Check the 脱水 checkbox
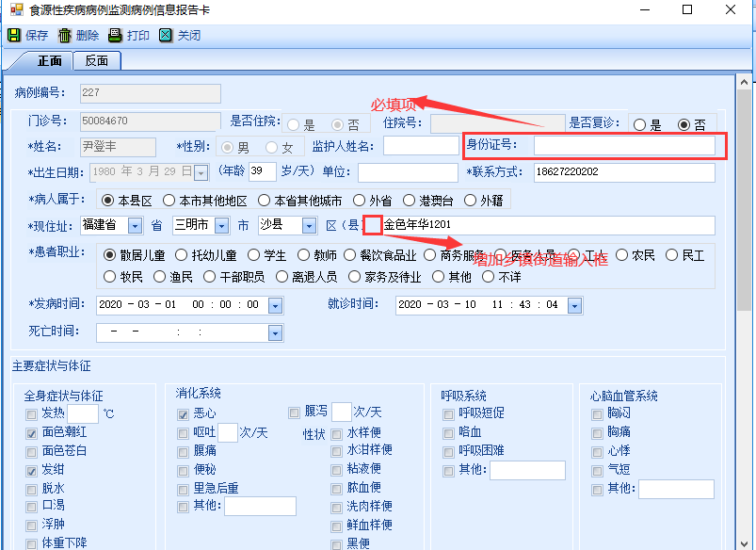The image size is (756, 550). tap(32, 490)
